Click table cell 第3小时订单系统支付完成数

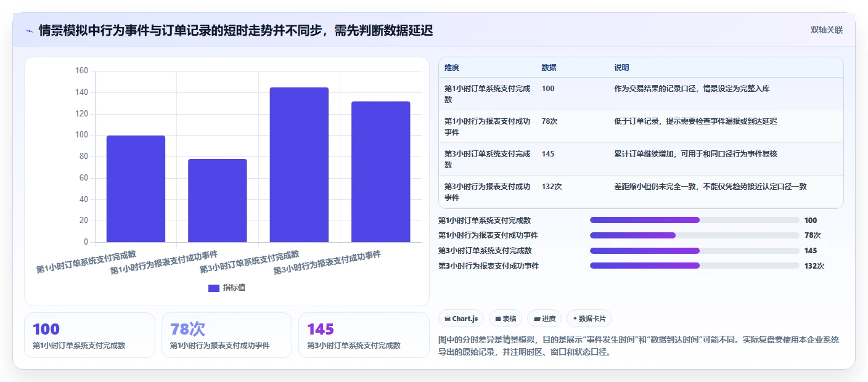(x=487, y=159)
